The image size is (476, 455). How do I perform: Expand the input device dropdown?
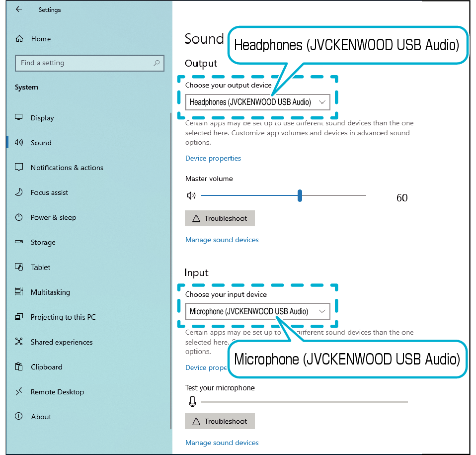(258, 311)
